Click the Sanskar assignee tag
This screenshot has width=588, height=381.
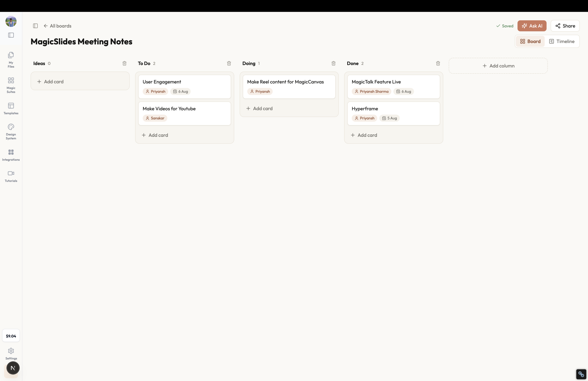pyautogui.click(x=155, y=118)
